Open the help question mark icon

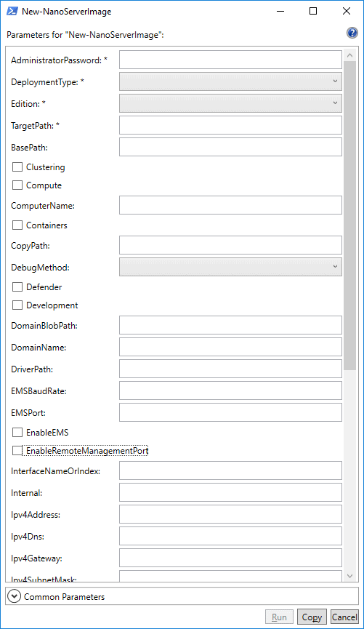pyautogui.click(x=352, y=33)
